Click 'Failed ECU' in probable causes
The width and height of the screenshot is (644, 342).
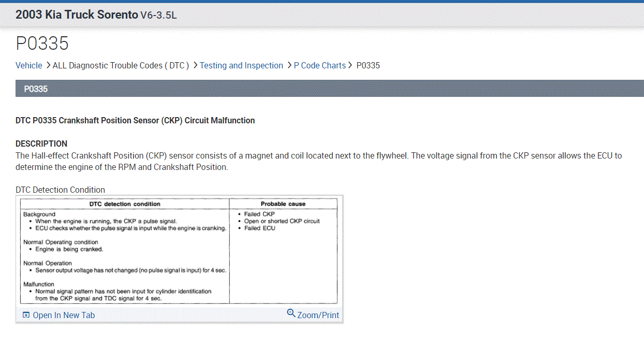click(x=259, y=228)
